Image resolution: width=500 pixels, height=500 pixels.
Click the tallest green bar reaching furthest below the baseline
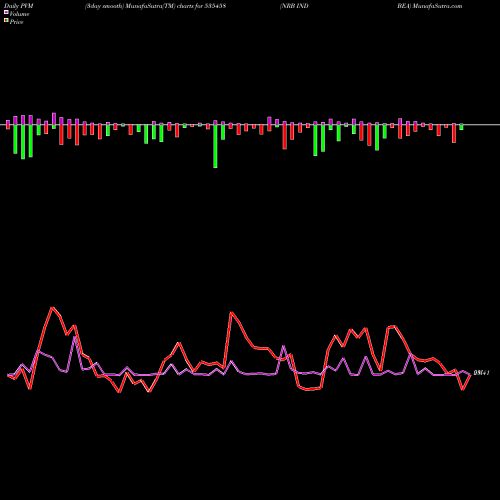point(215,146)
